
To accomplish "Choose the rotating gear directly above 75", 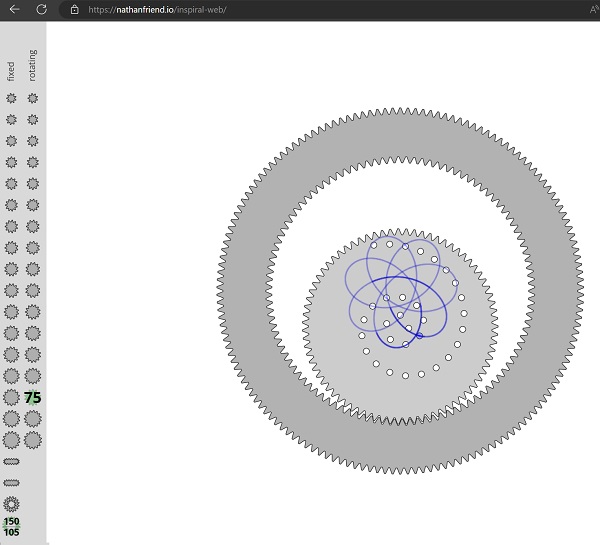I will [33, 376].
